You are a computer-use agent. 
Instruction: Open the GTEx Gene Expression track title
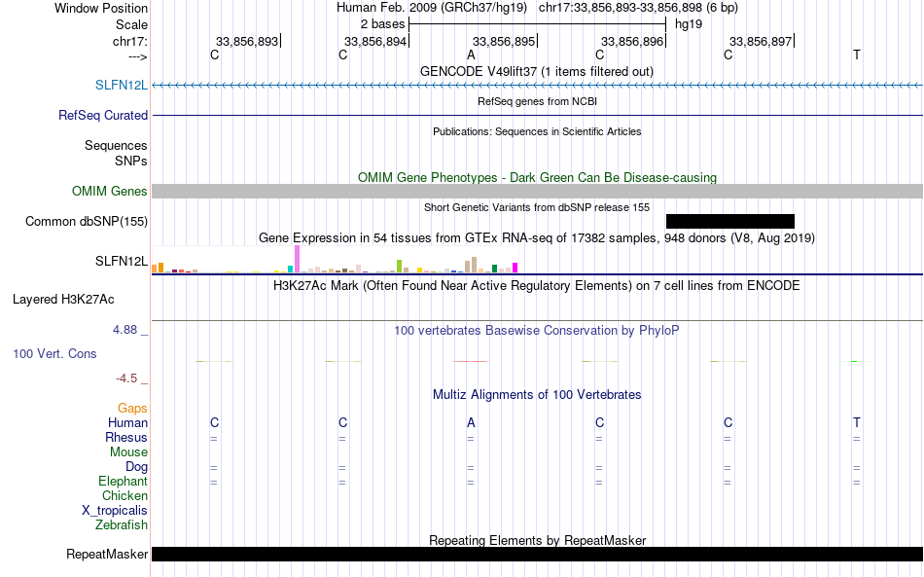tap(537, 237)
